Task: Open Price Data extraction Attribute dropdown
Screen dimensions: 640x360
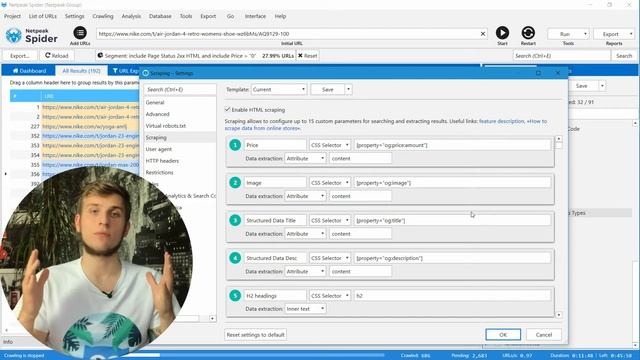Action: point(305,158)
